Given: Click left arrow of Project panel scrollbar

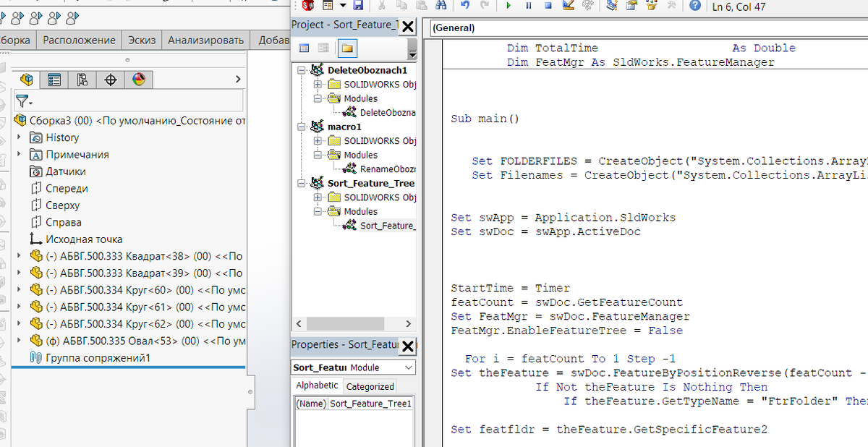Looking at the screenshot, I should 299,323.
